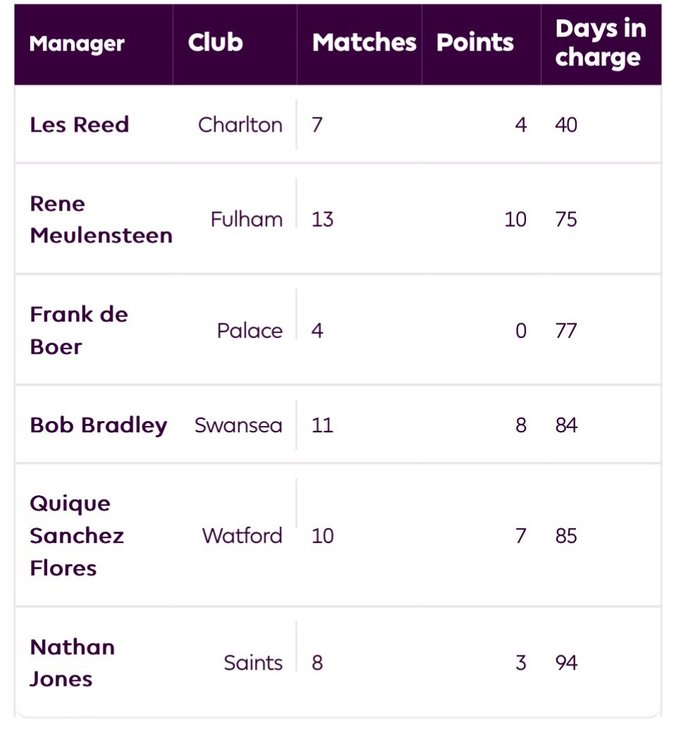Screen dimensions: 676x750
Task: Click the Fulham club cell
Action: click(x=247, y=220)
